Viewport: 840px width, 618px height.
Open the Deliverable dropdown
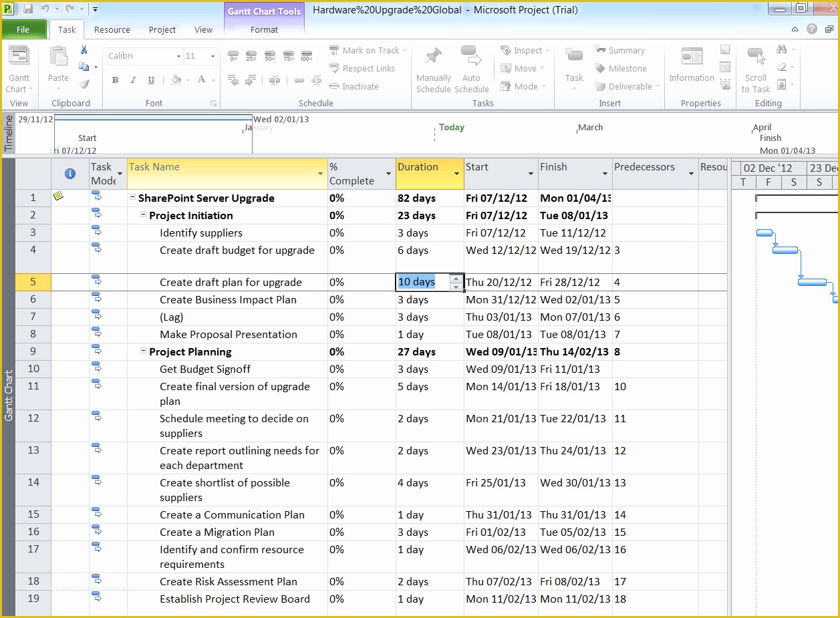coord(658,86)
